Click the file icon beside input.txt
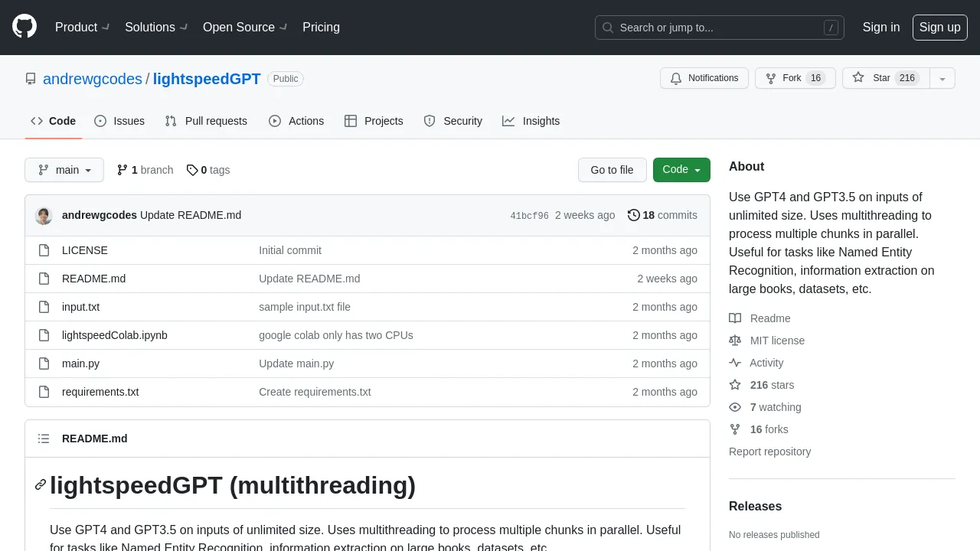 [x=44, y=307]
